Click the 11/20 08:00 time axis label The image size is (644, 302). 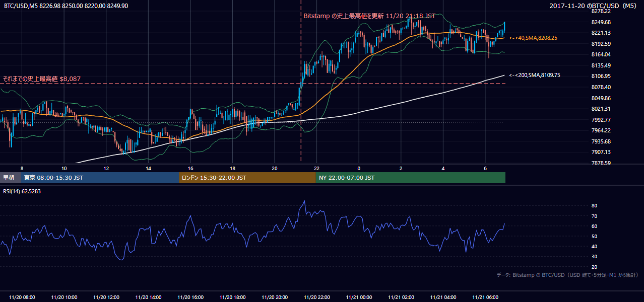(x=22, y=297)
